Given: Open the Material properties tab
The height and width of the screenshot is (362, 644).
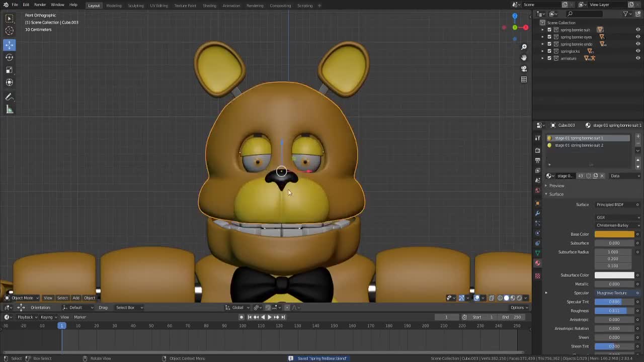Looking at the screenshot, I should (x=537, y=263).
